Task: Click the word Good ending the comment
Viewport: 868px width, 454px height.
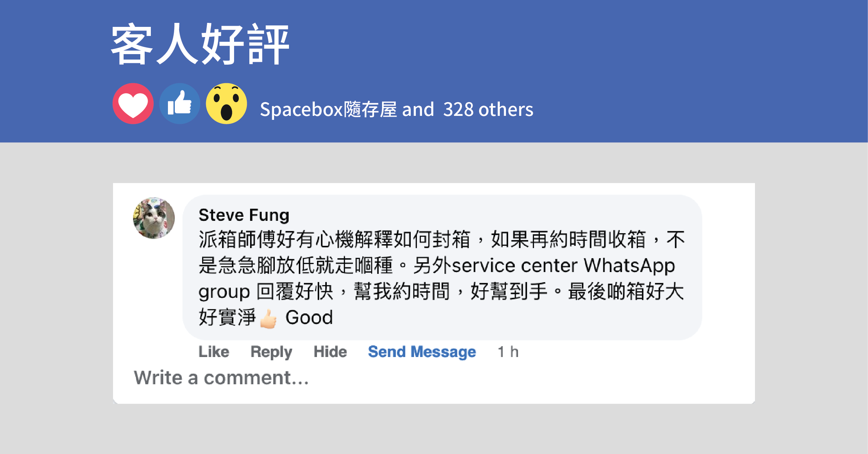Action: pyautogui.click(x=309, y=317)
